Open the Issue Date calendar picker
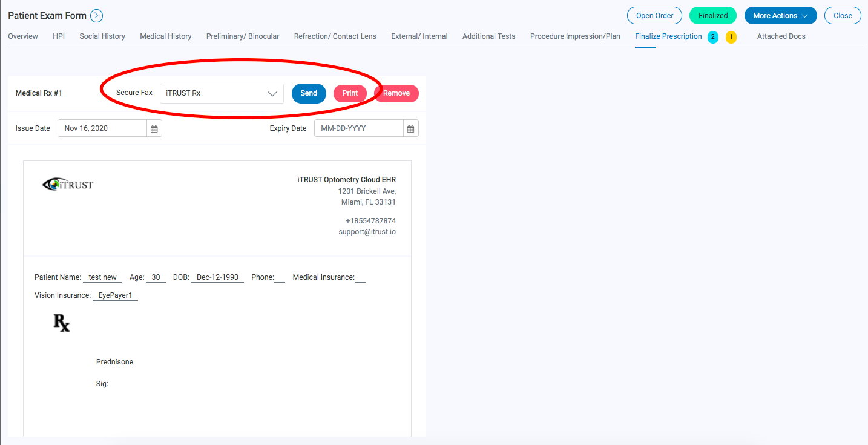 (154, 128)
